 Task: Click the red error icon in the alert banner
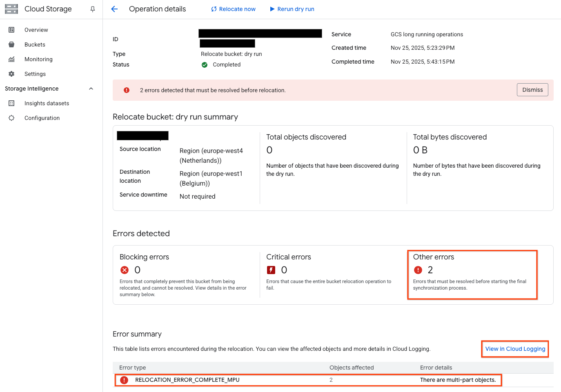pos(126,90)
